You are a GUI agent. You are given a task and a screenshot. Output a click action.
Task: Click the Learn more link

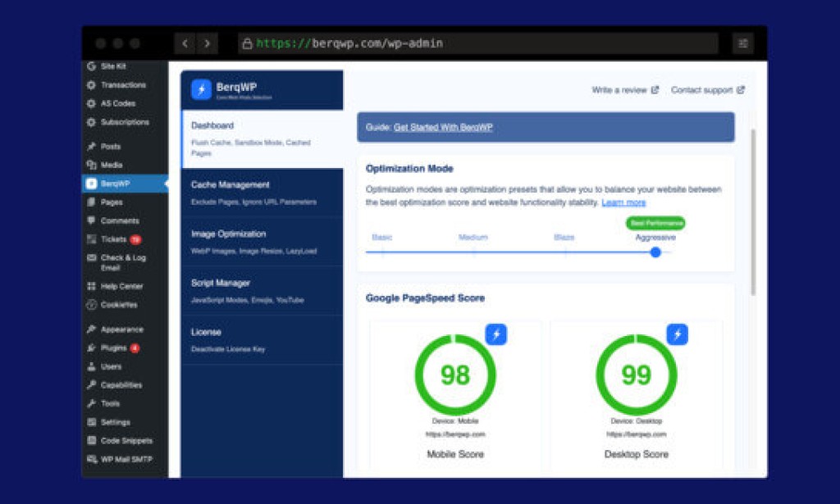[x=623, y=202]
